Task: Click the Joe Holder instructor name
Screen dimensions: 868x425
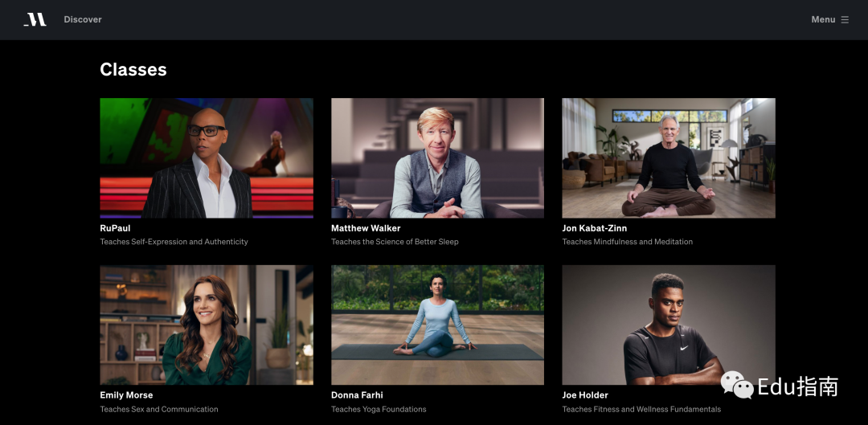Action: [x=585, y=395]
